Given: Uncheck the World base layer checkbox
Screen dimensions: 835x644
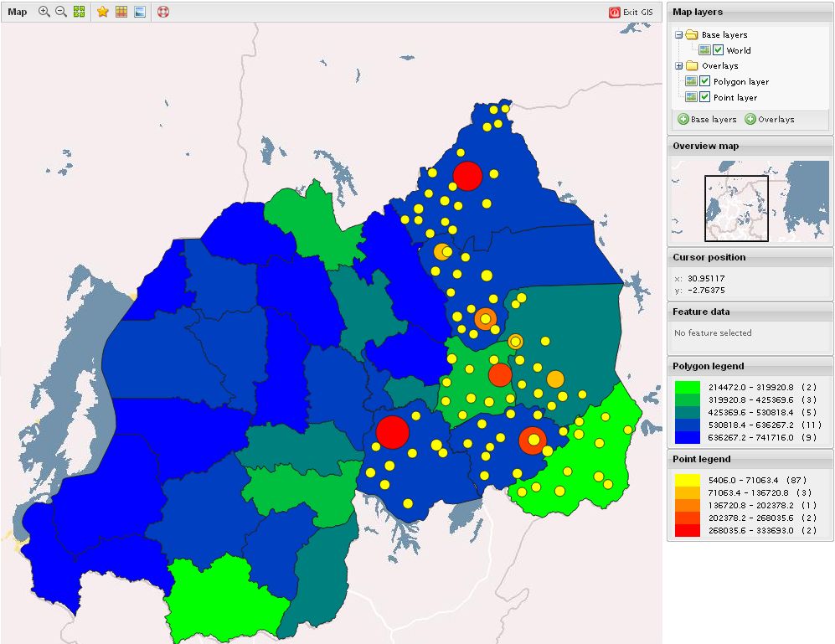Looking at the screenshot, I should click(x=718, y=50).
